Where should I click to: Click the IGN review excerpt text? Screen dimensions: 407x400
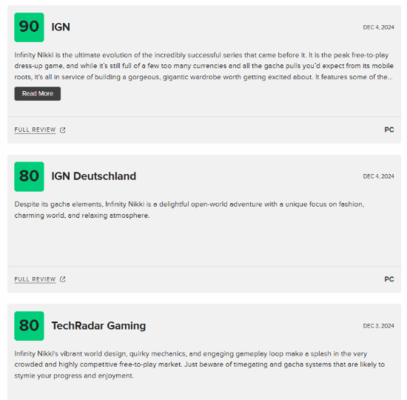[204, 66]
